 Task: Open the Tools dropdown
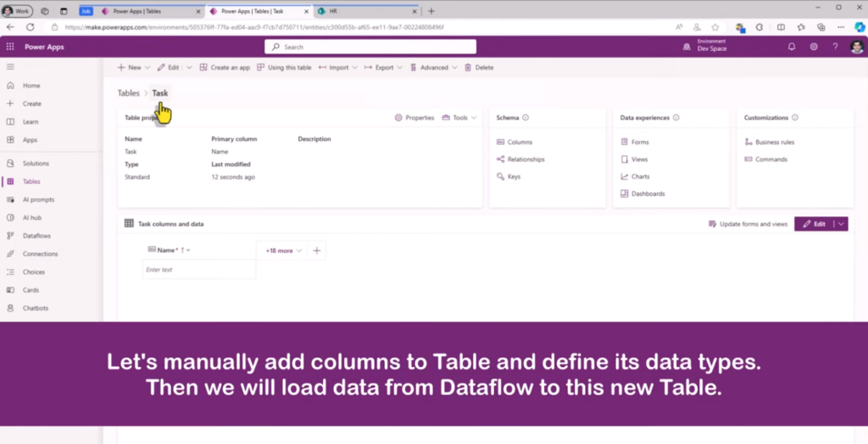point(459,118)
